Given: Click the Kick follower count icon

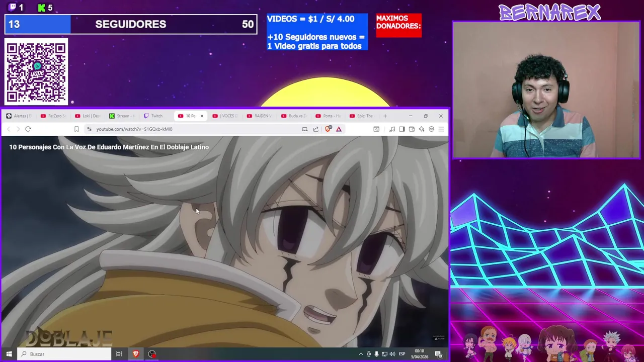Looking at the screenshot, I should (x=42, y=8).
